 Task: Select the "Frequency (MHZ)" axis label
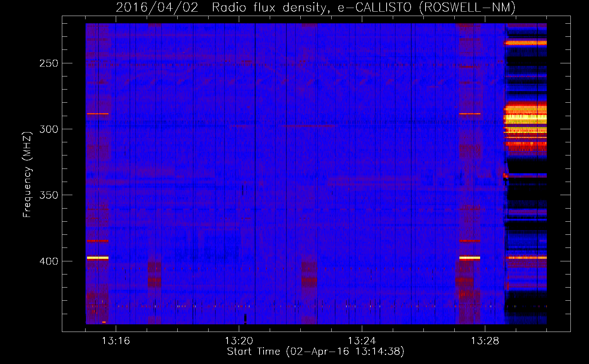click(27, 174)
